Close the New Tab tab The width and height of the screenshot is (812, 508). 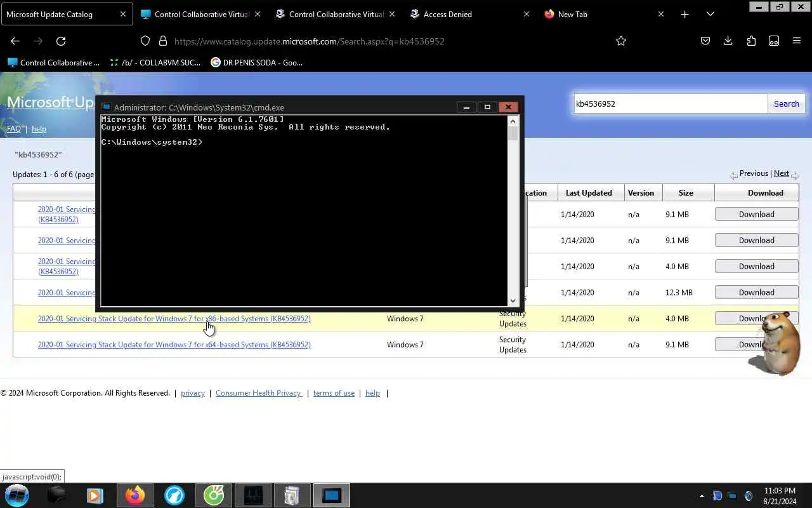[660, 14]
